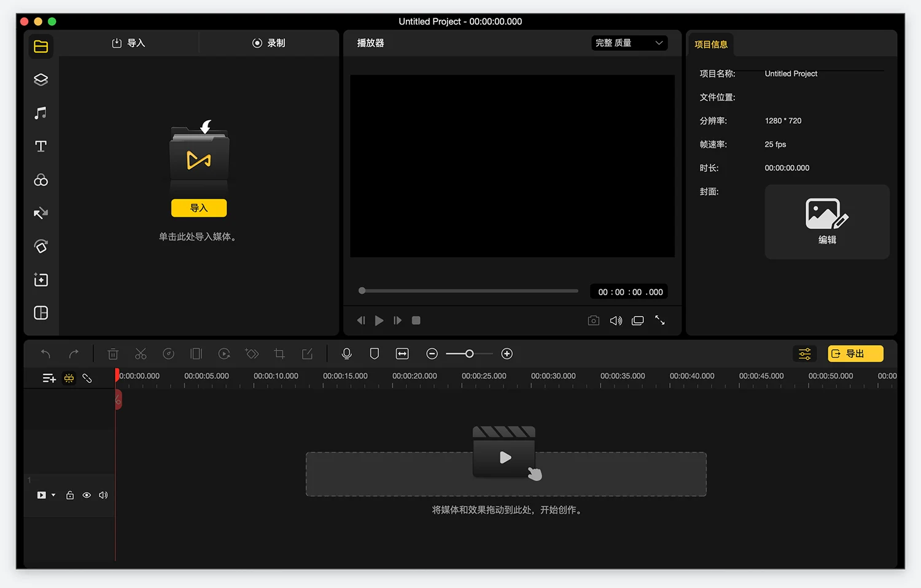Expand the track type dropdown arrow

[53, 495]
